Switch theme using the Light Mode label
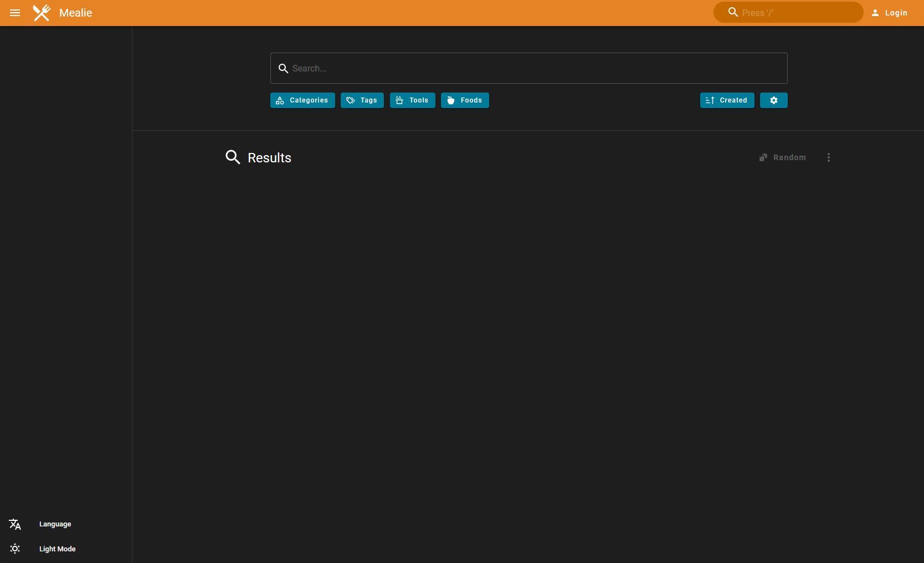Screen dimensions: 924x563 coord(58,549)
